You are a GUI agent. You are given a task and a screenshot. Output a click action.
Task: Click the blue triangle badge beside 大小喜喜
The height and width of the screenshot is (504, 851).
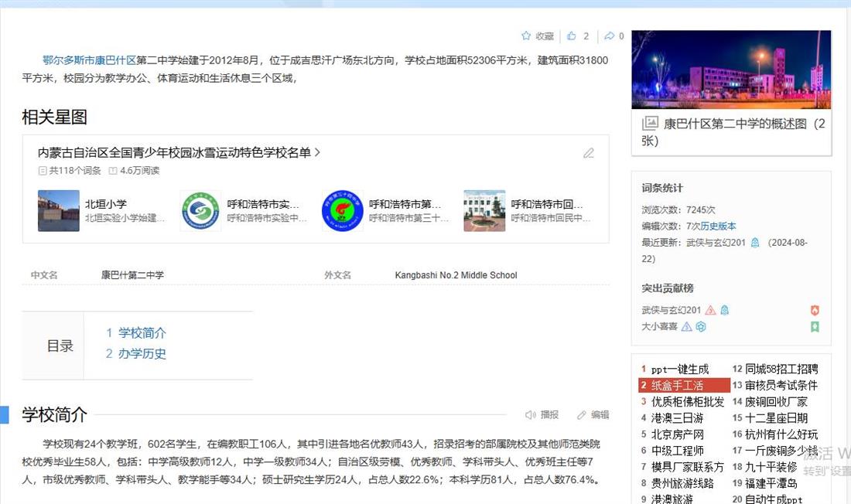click(686, 327)
